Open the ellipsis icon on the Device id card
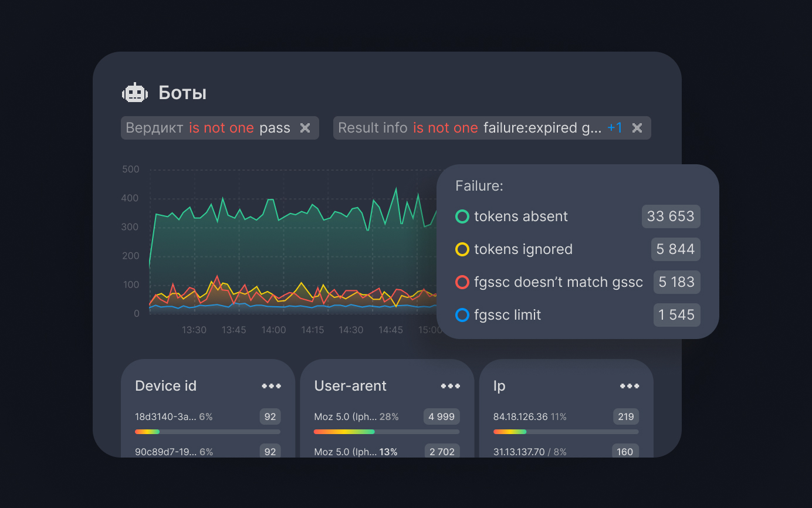This screenshot has height=508, width=812. pyautogui.click(x=271, y=386)
